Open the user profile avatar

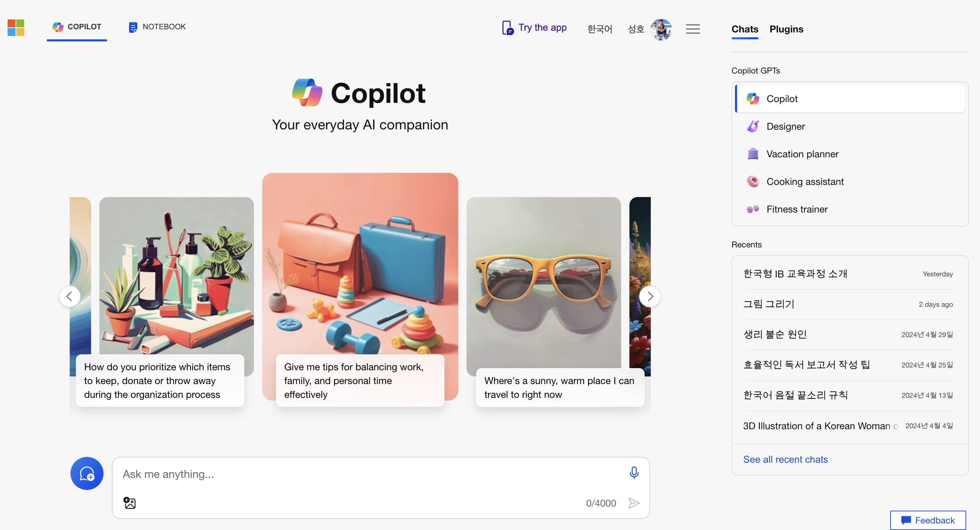click(x=661, y=29)
